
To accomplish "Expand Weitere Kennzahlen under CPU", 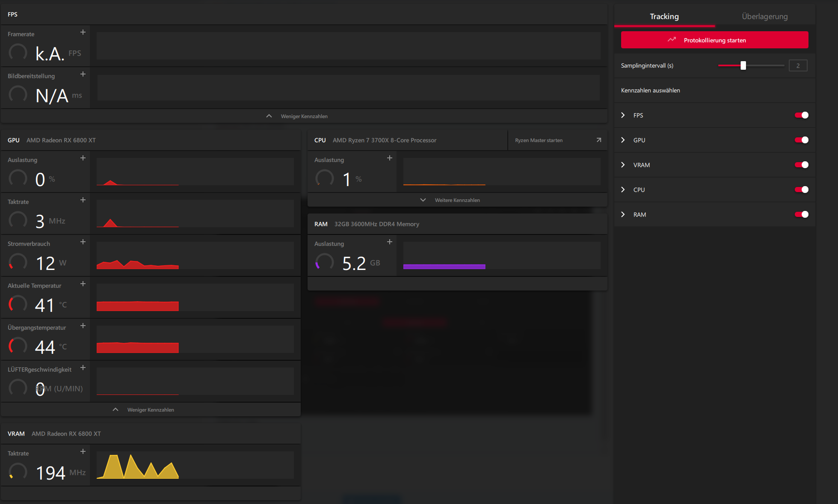I will (457, 200).
